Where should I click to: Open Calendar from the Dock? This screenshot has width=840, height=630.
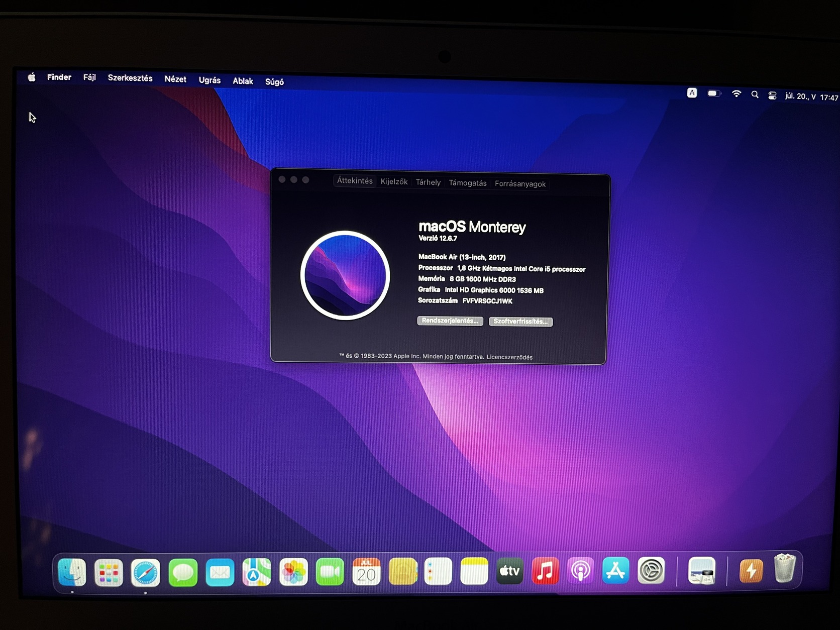pos(366,571)
